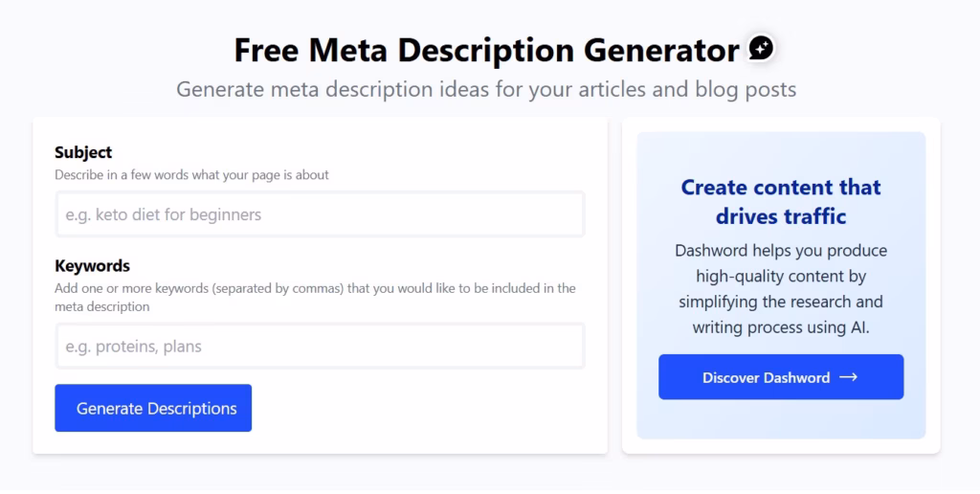Click the chat bubble sparkle icon beside title
Image resolution: width=980 pixels, height=494 pixels.
761,48
